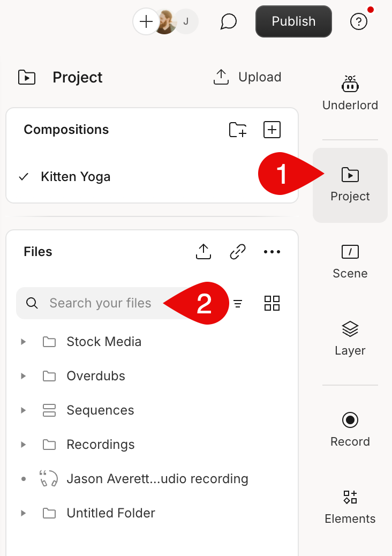The image size is (392, 556).
Task: Open the file sort filter options
Action: point(238,304)
